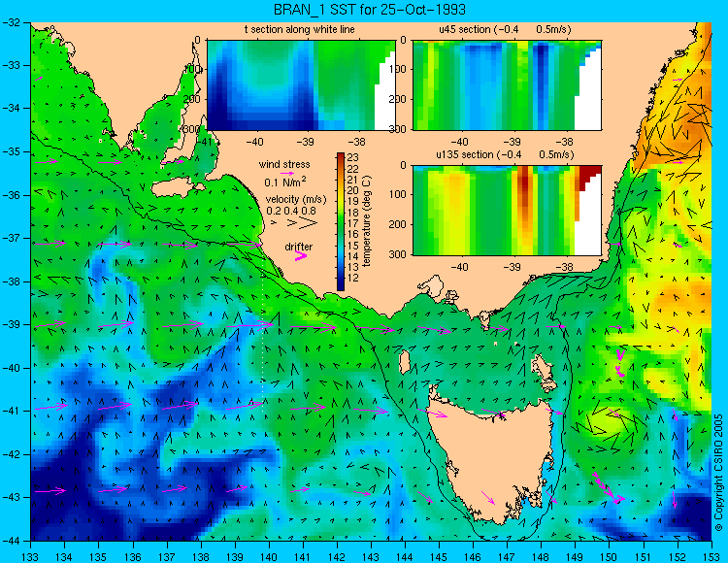Click the longitude axis label '137'

pyautogui.click(x=167, y=556)
